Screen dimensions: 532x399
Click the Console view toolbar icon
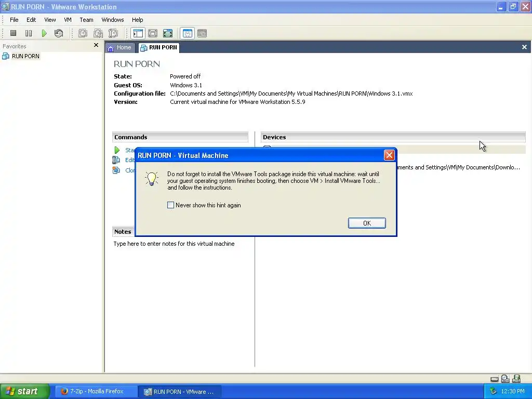(202, 33)
